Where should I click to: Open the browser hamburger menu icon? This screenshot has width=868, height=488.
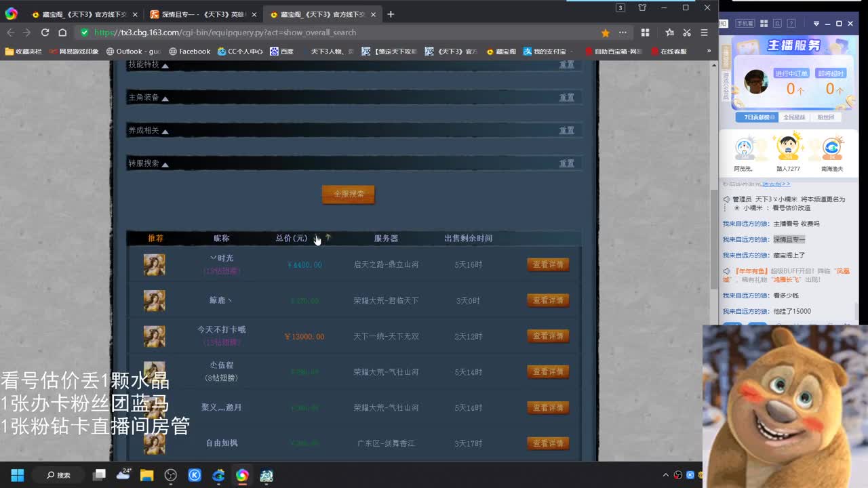pos(704,32)
